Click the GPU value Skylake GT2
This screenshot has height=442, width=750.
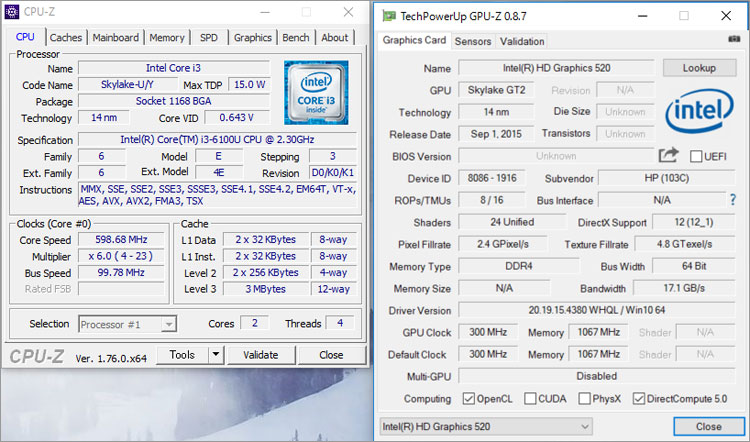[496, 90]
